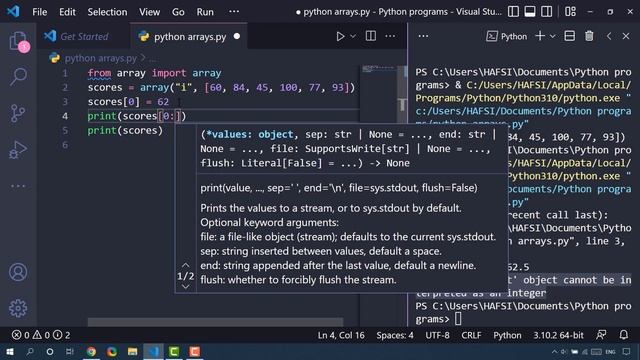This screenshot has width=640, height=360.
Task: Open feedback icon in status bar
Action: (601, 335)
